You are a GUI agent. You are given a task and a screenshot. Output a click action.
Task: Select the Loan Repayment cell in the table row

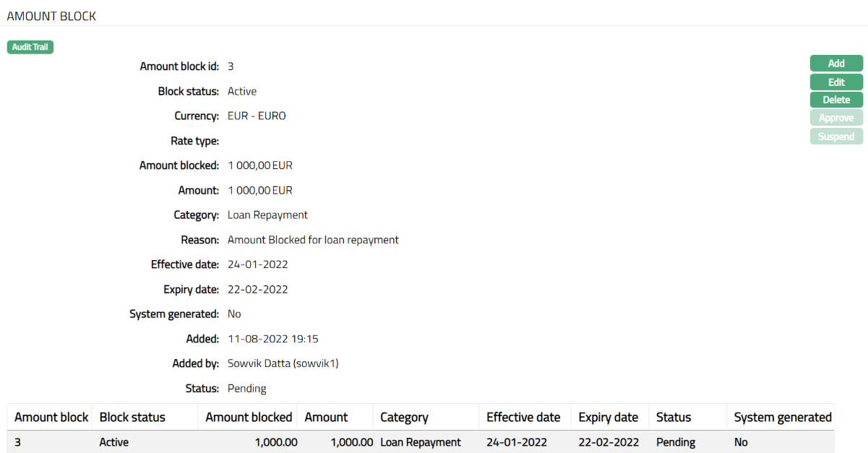click(420, 442)
